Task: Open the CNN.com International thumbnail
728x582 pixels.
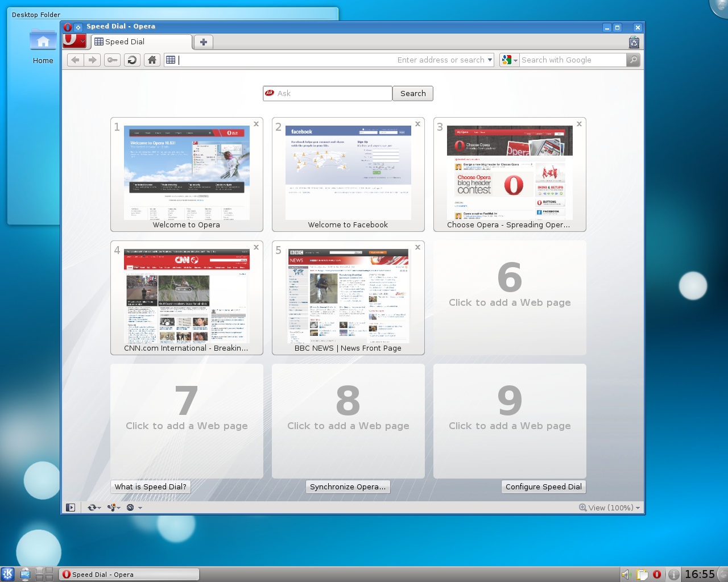Action: pyautogui.click(x=187, y=296)
